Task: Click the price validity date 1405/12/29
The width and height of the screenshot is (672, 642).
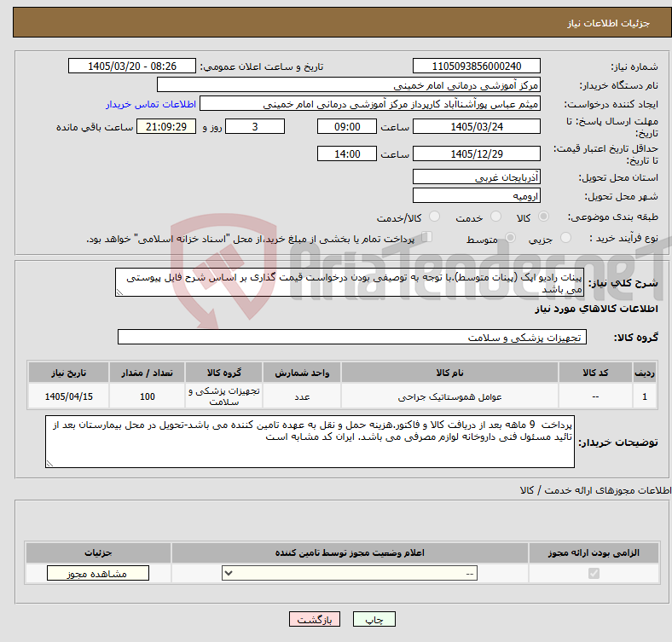Action: point(476,153)
